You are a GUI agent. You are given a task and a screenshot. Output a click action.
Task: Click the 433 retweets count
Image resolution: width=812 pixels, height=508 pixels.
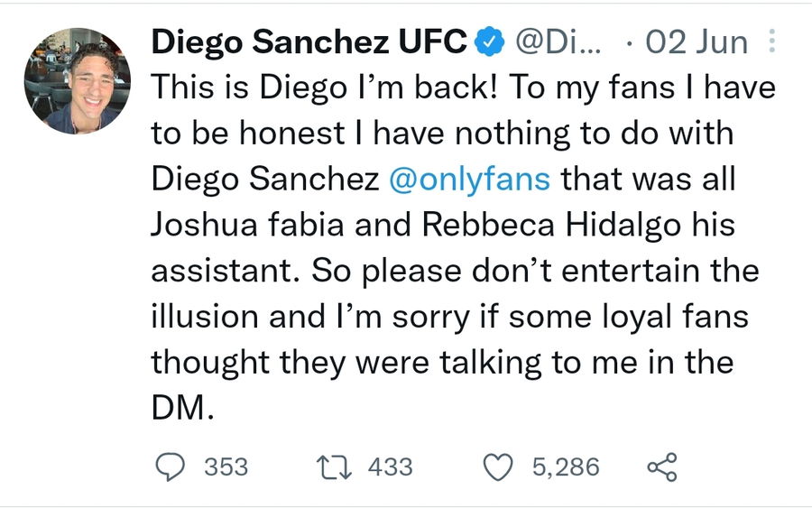pyautogui.click(x=391, y=466)
